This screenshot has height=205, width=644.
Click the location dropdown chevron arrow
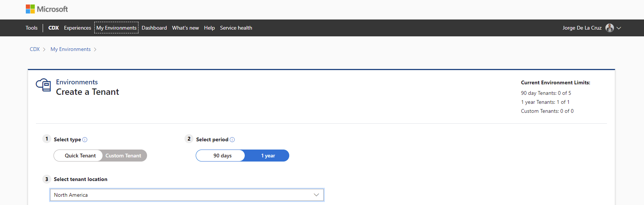(316, 195)
